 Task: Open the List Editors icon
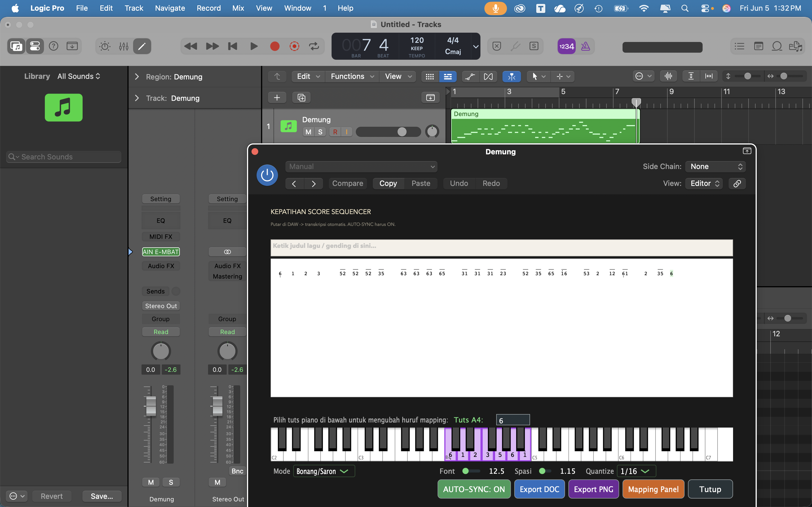pos(739,46)
